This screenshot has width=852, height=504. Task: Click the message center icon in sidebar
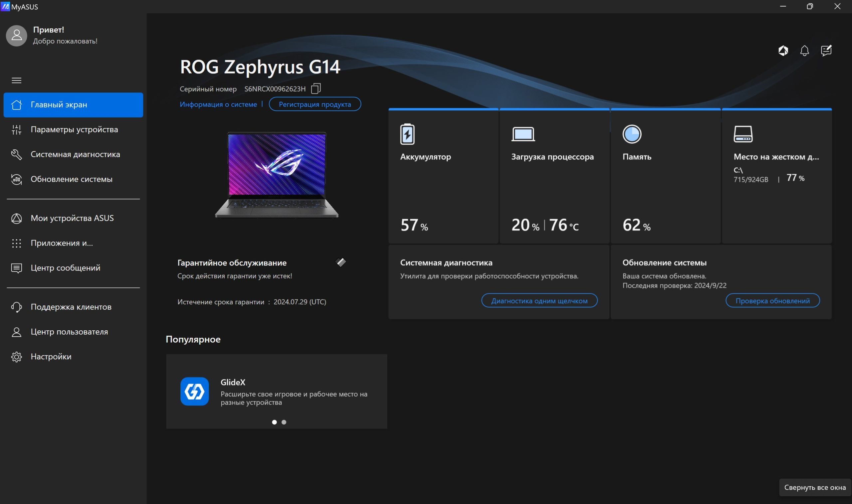16,268
